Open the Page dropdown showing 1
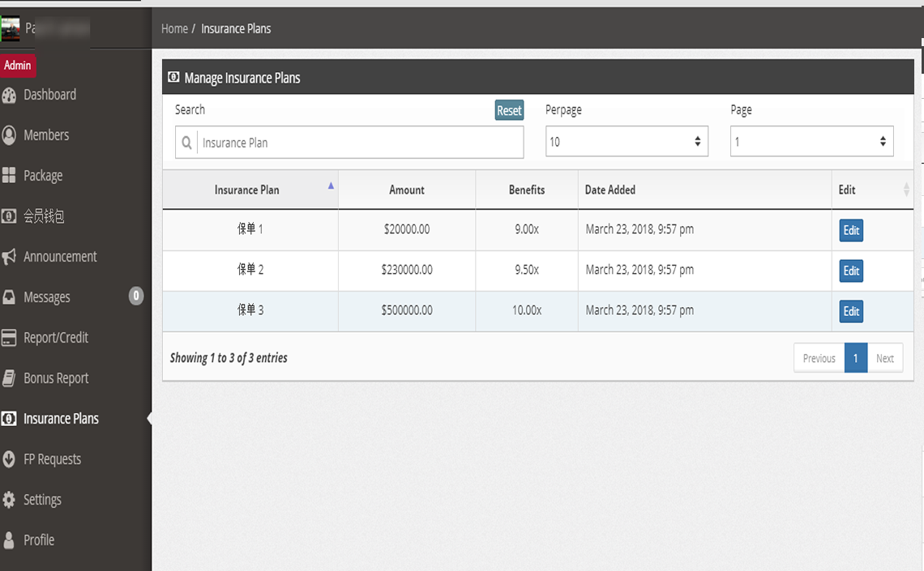 click(x=811, y=141)
